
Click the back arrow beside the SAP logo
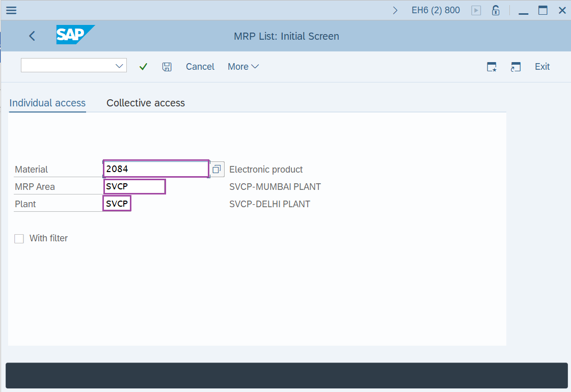tap(32, 36)
